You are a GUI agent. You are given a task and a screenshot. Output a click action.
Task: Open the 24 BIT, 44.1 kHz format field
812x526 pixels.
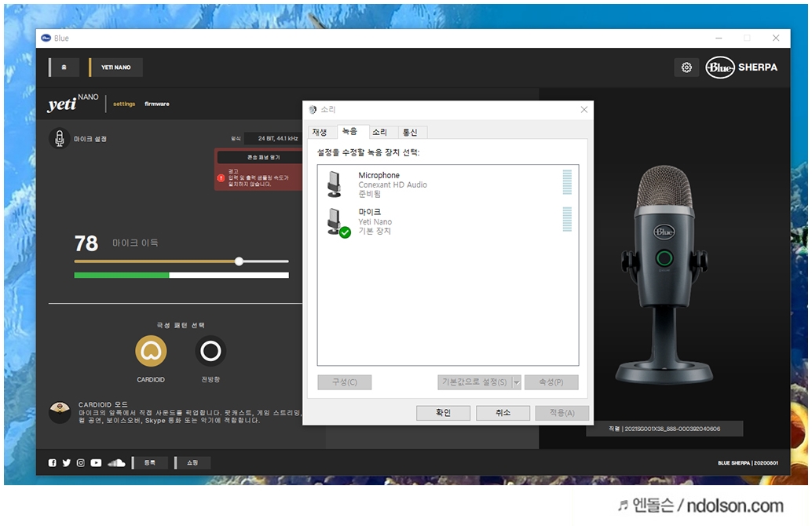(274, 138)
